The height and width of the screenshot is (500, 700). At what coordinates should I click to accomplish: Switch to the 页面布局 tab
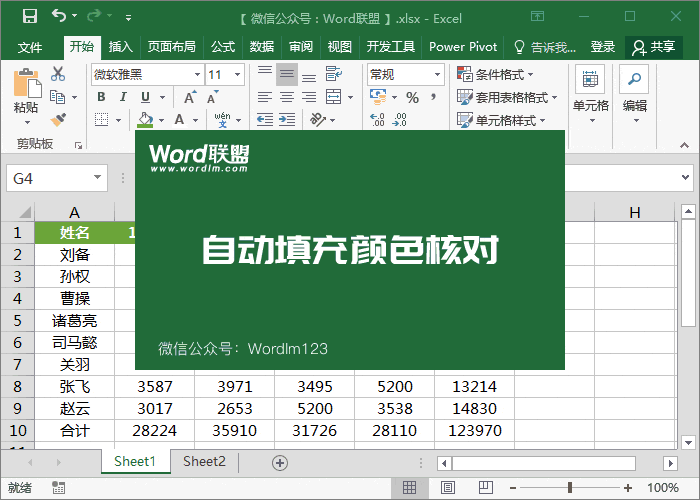click(x=171, y=46)
